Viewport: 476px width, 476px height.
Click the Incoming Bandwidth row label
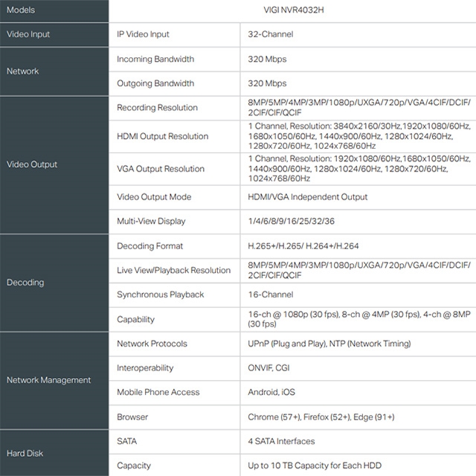155,59
